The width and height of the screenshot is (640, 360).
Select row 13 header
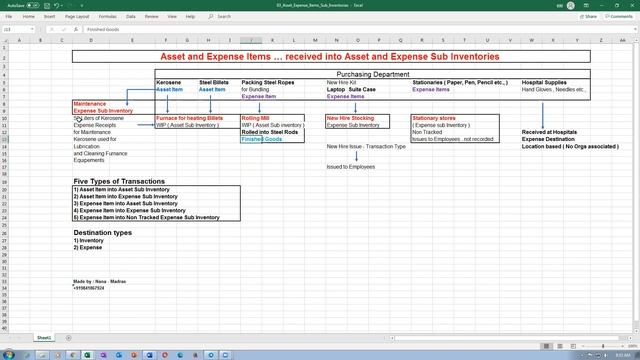pos(4,139)
